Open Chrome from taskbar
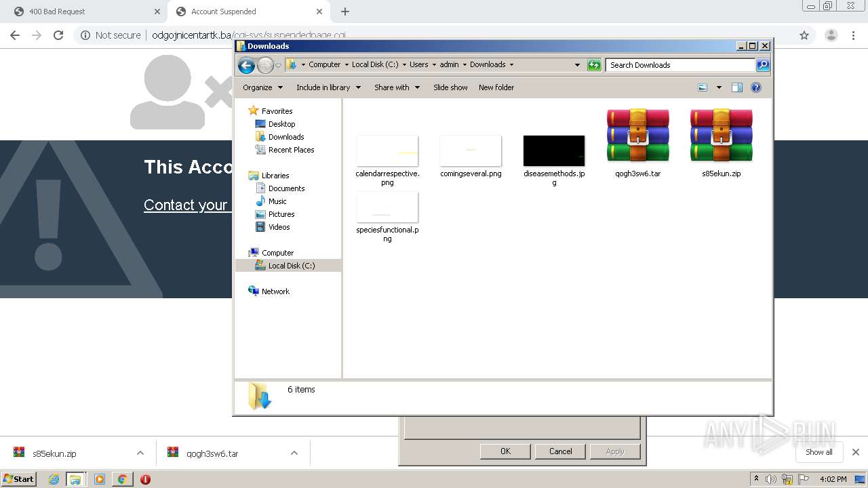The height and width of the screenshot is (488, 868). 122,479
